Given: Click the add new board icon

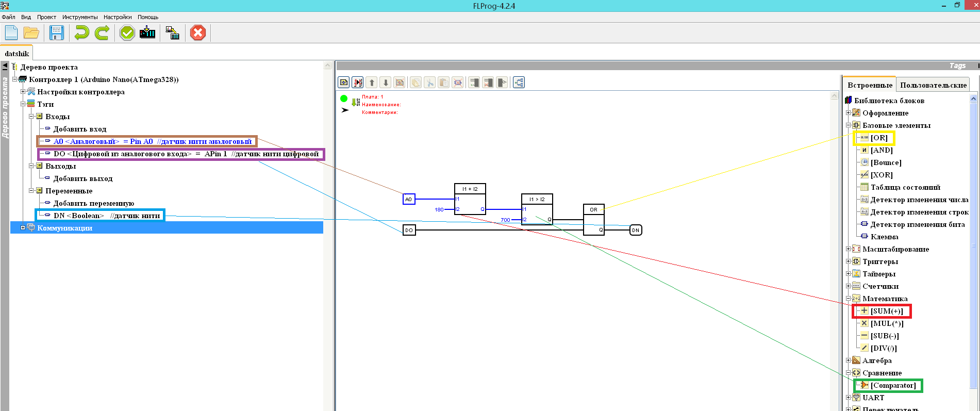Looking at the screenshot, I should coord(344,83).
